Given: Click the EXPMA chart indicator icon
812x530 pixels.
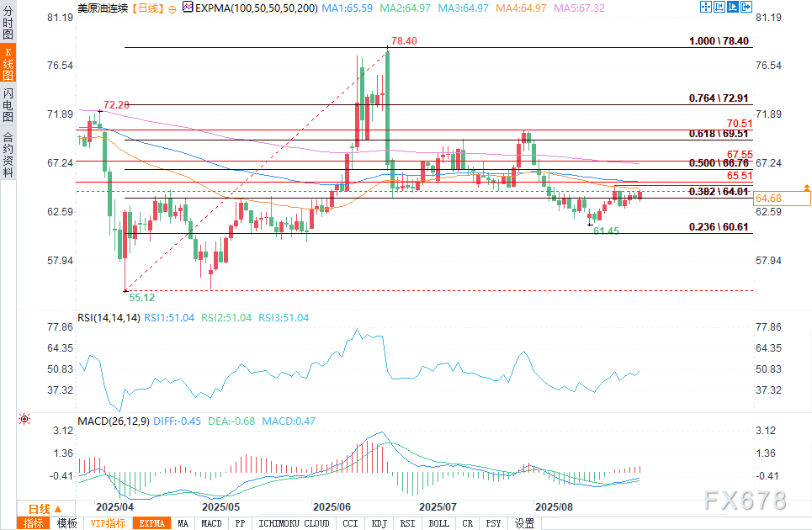Looking at the screenshot, I should tap(187, 7).
